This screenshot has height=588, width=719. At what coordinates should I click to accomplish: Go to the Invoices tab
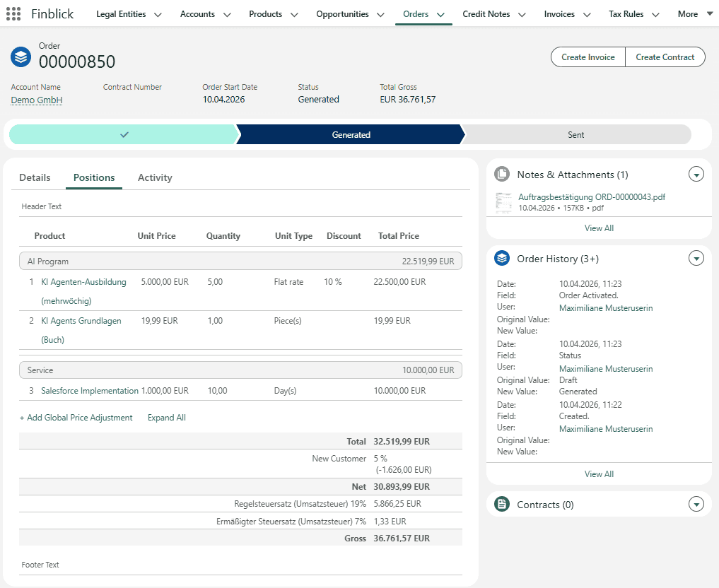point(559,13)
